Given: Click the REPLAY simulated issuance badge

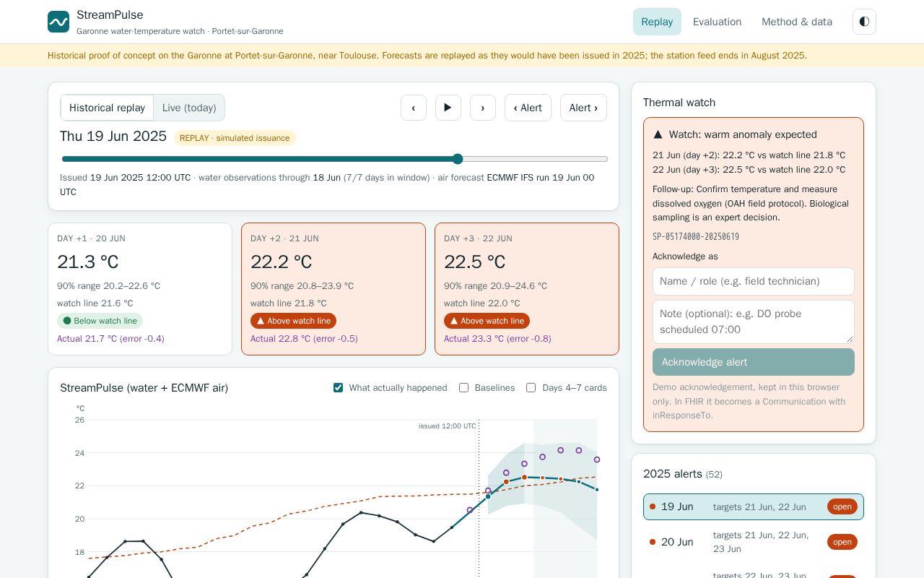Looking at the screenshot, I should pos(235,138).
